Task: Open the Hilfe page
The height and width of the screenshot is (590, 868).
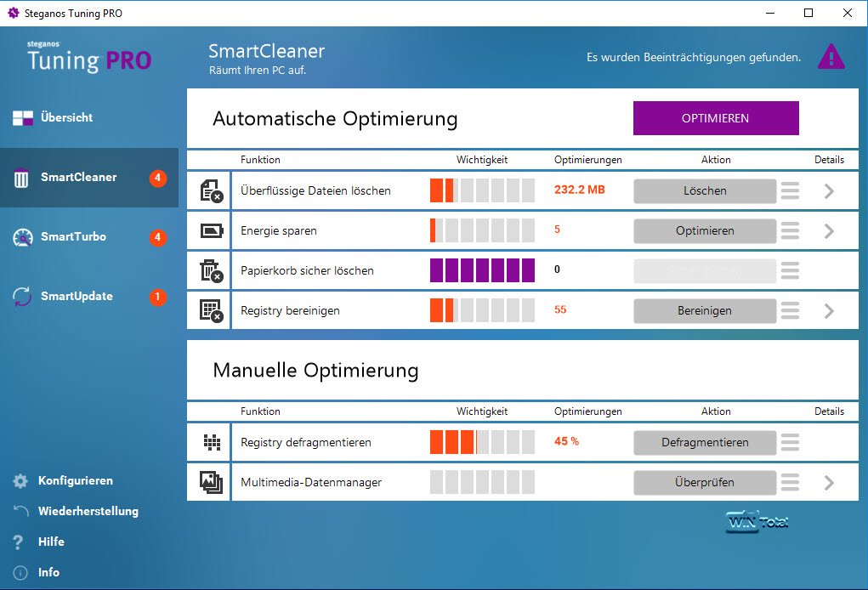Action: tap(51, 542)
